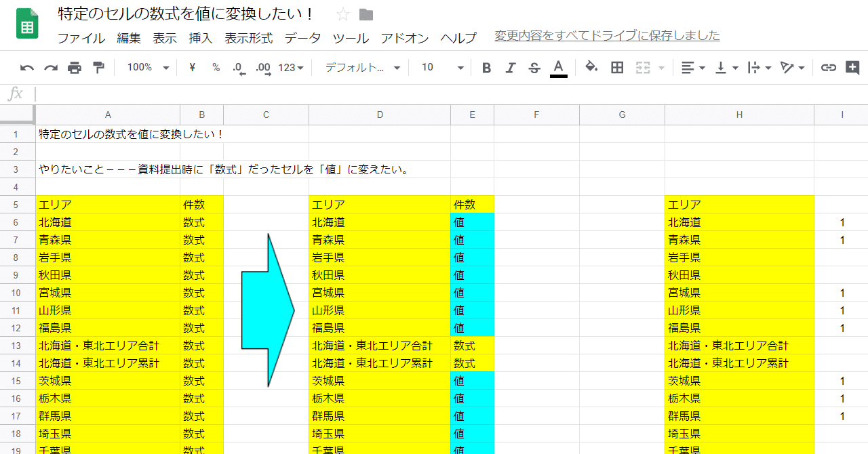Open the 挿入 menu
Viewport: 868px width, 454px height.
201,38
